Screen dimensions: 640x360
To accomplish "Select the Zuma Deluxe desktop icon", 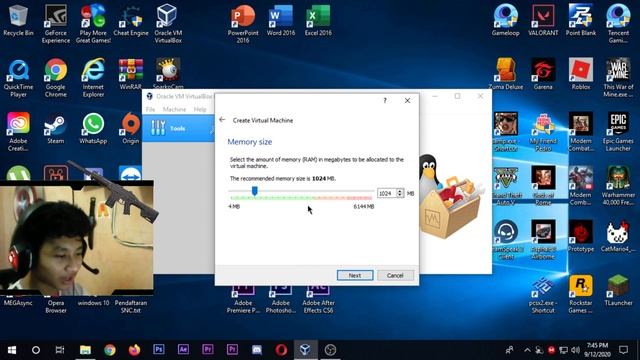I will click(505, 73).
